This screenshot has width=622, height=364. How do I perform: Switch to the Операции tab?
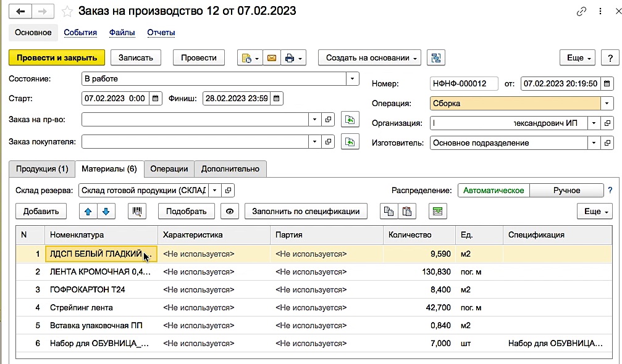click(169, 168)
